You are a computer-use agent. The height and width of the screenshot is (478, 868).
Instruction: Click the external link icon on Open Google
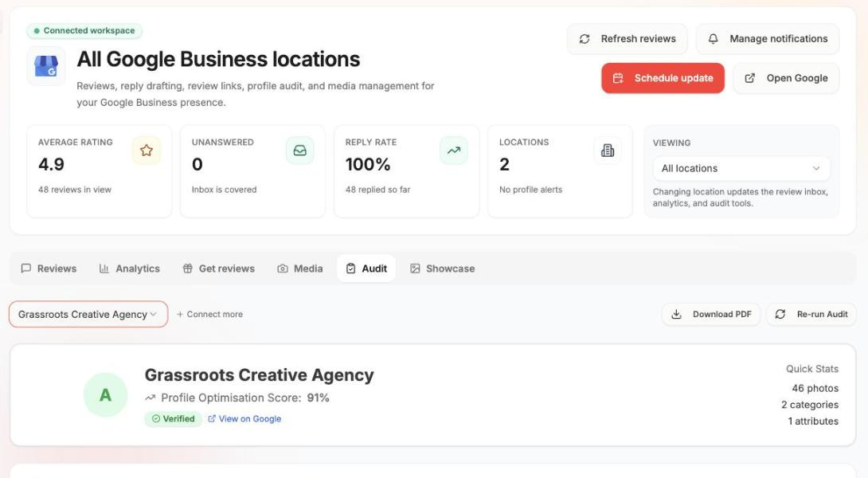point(749,78)
